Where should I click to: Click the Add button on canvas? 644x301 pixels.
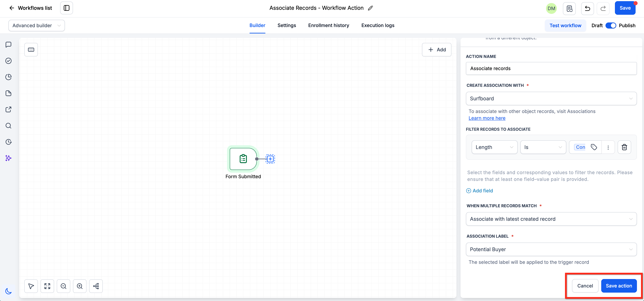click(x=437, y=49)
